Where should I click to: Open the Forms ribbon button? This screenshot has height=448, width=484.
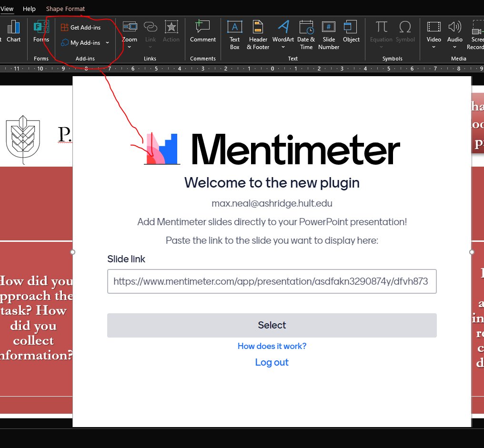tap(41, 31)
